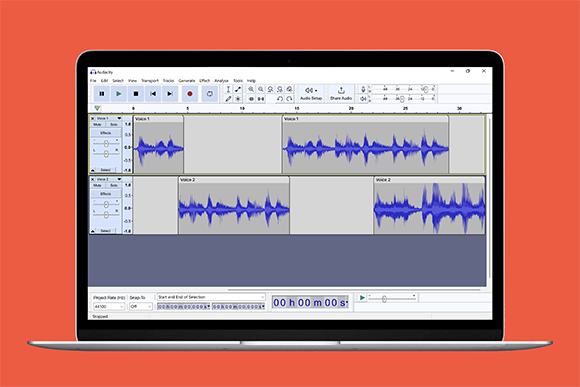Screen dimensions: 580x387
Task: Pause playback with the Pause button
Action: click(101, 94)
